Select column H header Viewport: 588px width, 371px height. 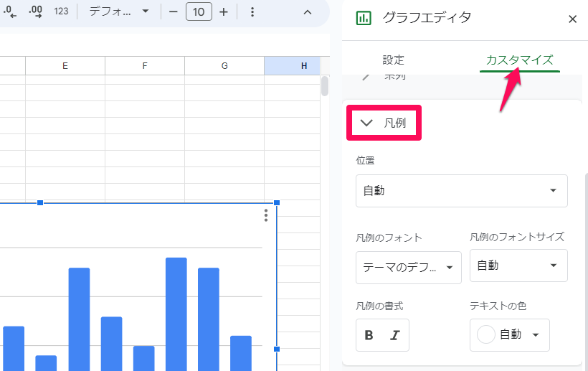coord(292,66)
